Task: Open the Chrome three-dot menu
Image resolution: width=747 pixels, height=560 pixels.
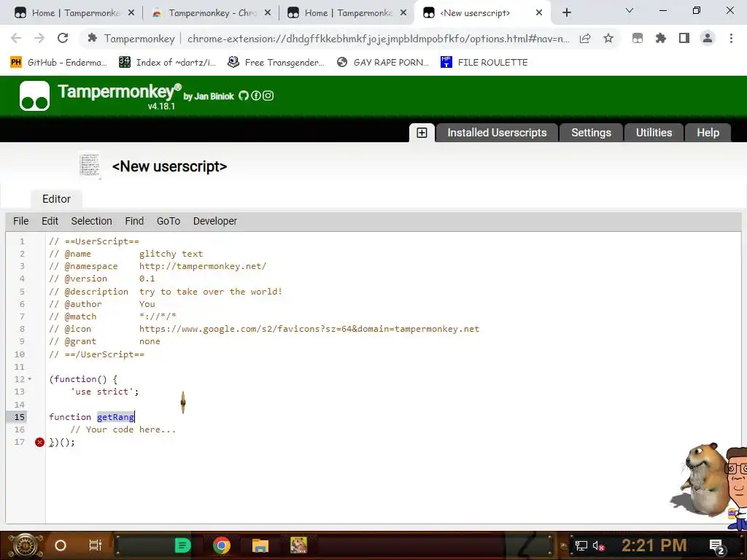Action: pyautogui.click(x=731, y=38)
